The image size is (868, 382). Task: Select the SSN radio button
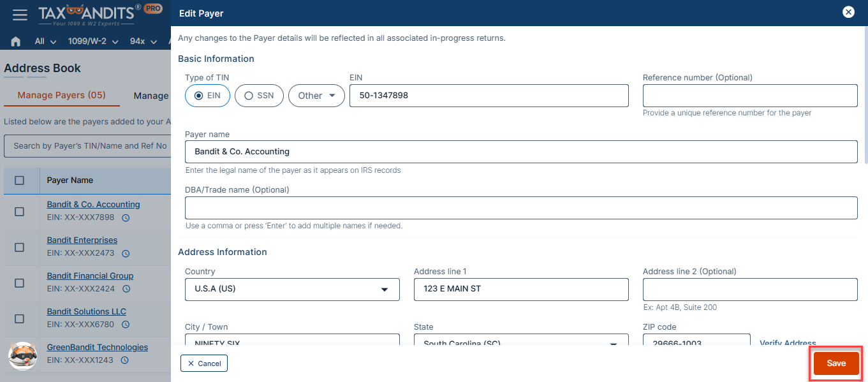pos(259,96)
